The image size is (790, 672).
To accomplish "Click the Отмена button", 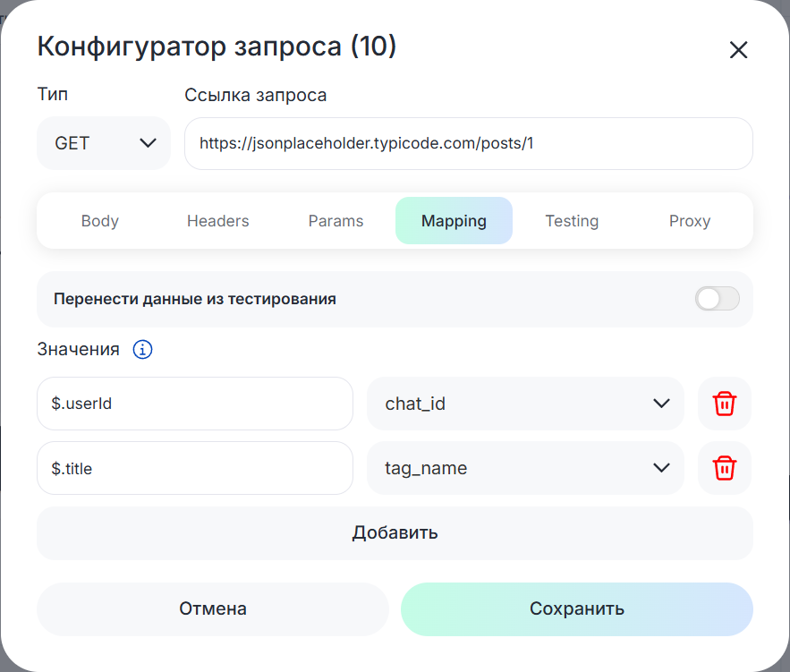I will point(213,609).
